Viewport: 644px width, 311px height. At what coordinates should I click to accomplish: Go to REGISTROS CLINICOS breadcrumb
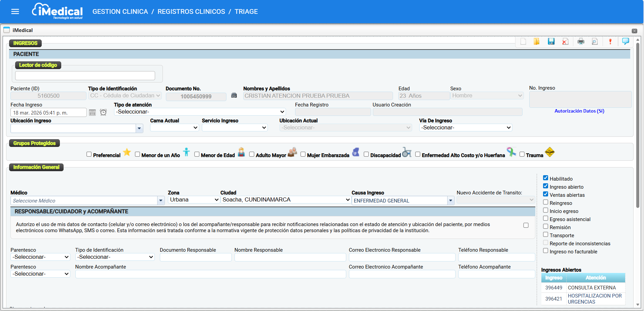(191, 12)
